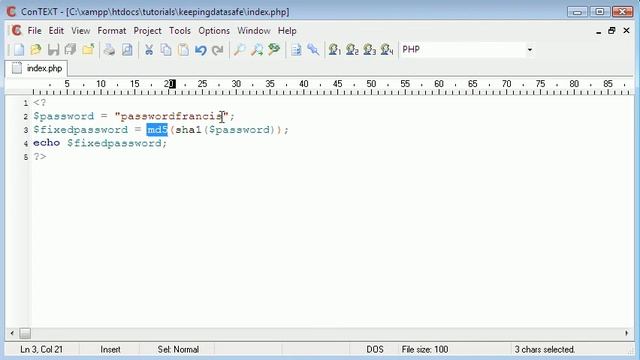
Task: Open the Help menu
Action: click(287, 31)
